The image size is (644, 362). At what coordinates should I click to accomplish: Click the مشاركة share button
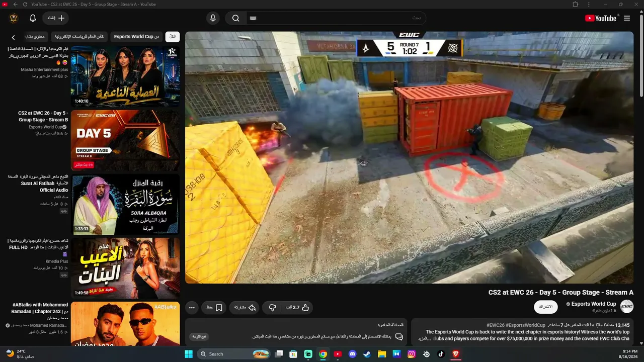tap(245, 307)
